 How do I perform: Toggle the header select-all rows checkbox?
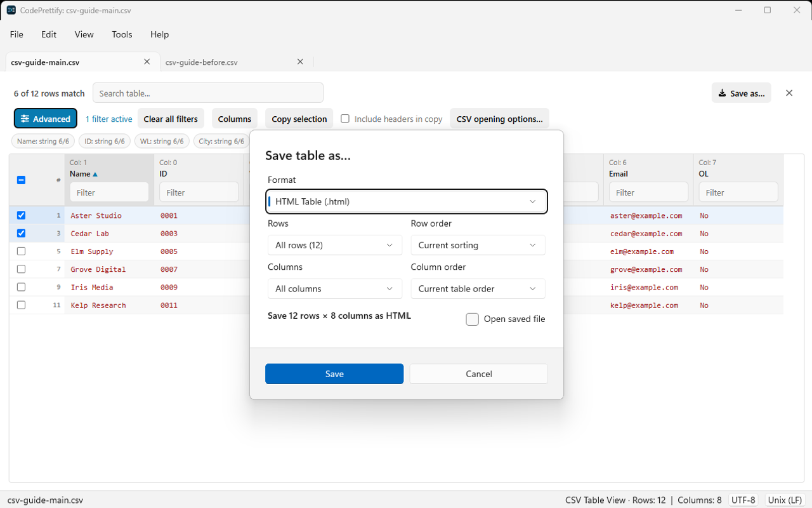click(21, 180)
